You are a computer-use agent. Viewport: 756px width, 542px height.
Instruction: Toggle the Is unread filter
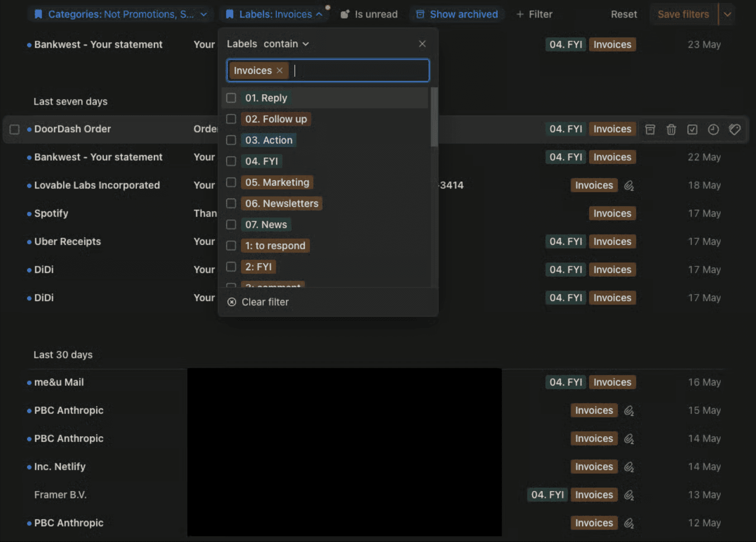tap(369, 14)
